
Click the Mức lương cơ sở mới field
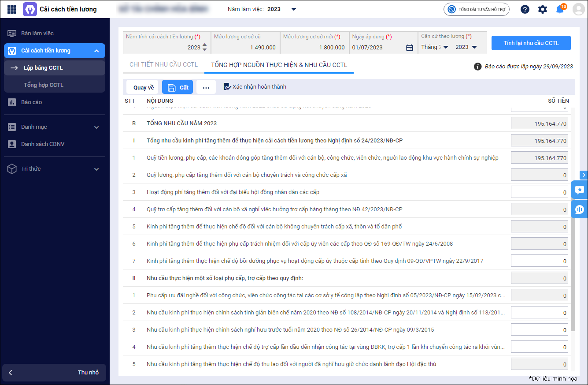[x=314, y=43]
